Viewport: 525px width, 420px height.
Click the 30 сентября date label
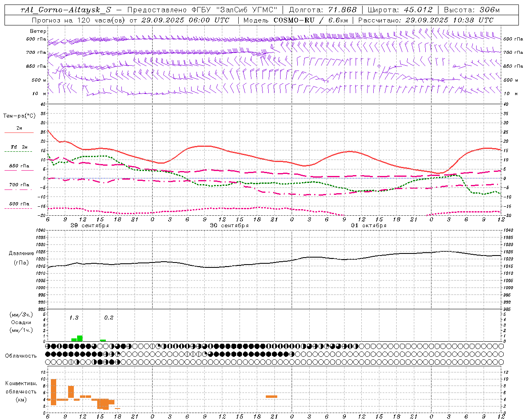coord(229,225)
